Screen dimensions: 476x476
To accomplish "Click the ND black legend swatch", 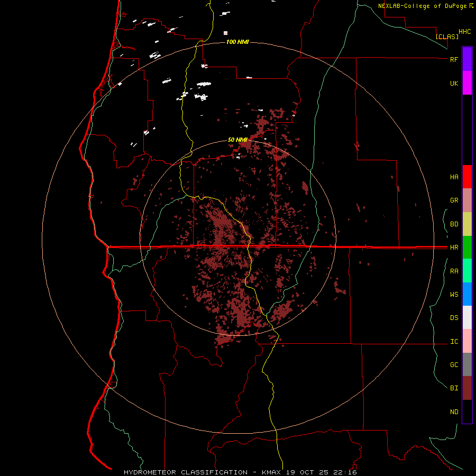I will (467, 411).
